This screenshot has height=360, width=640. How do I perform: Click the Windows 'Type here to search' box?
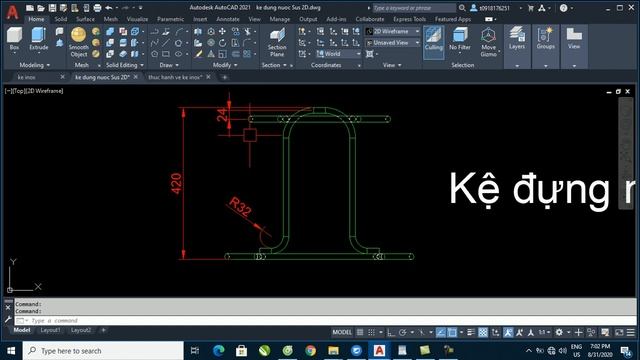click(103, 351)
